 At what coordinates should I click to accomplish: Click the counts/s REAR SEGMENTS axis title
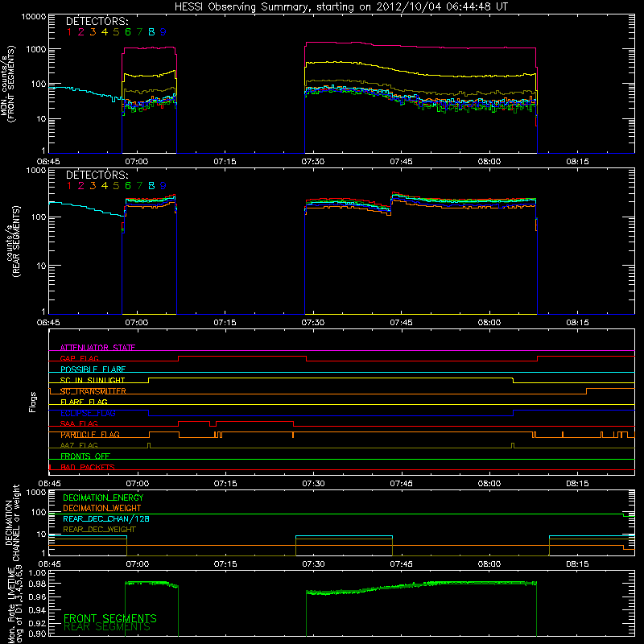click(x=13, y=242)
